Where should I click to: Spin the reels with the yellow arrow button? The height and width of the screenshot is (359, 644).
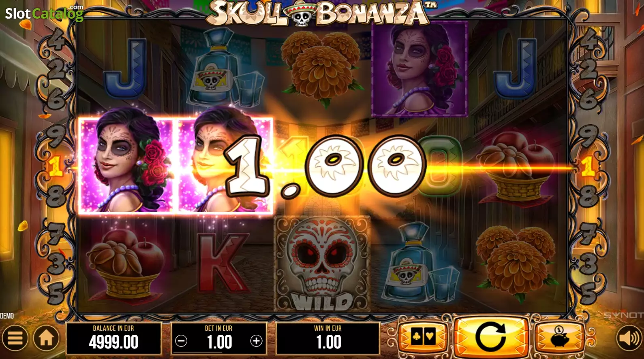point(491,336)
